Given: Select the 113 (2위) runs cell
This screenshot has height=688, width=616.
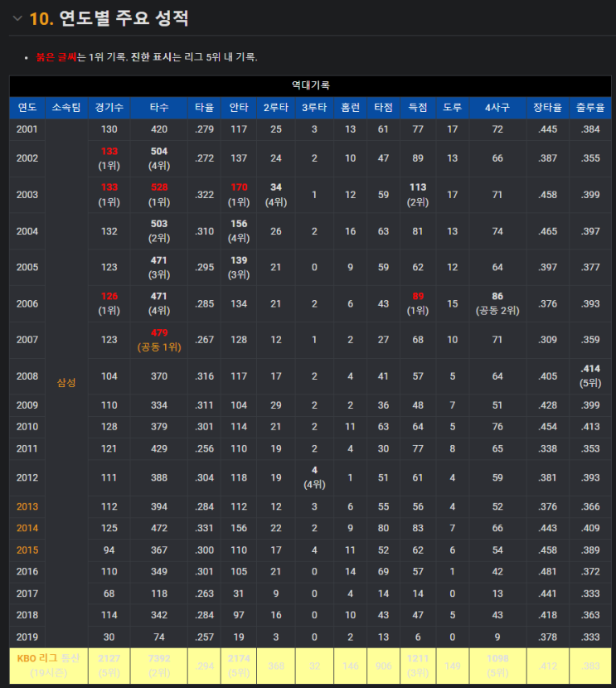Looking at the screenshot, I should (x=418, y=195).
